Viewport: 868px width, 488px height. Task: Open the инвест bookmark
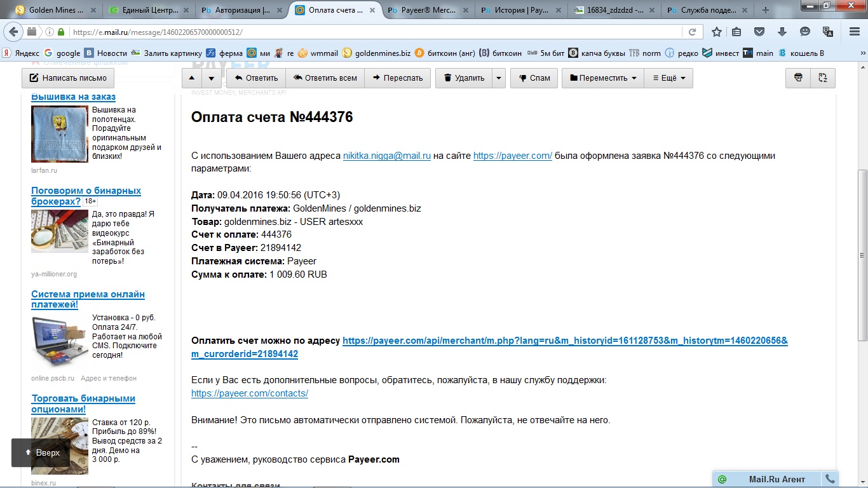tap(721, 53)
